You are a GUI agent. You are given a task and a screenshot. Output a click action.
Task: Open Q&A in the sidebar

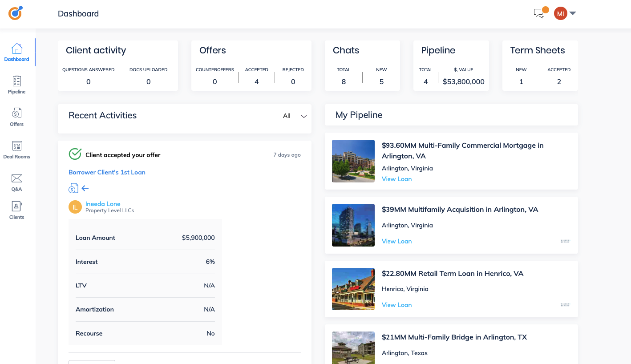click(x=17, y=182)
